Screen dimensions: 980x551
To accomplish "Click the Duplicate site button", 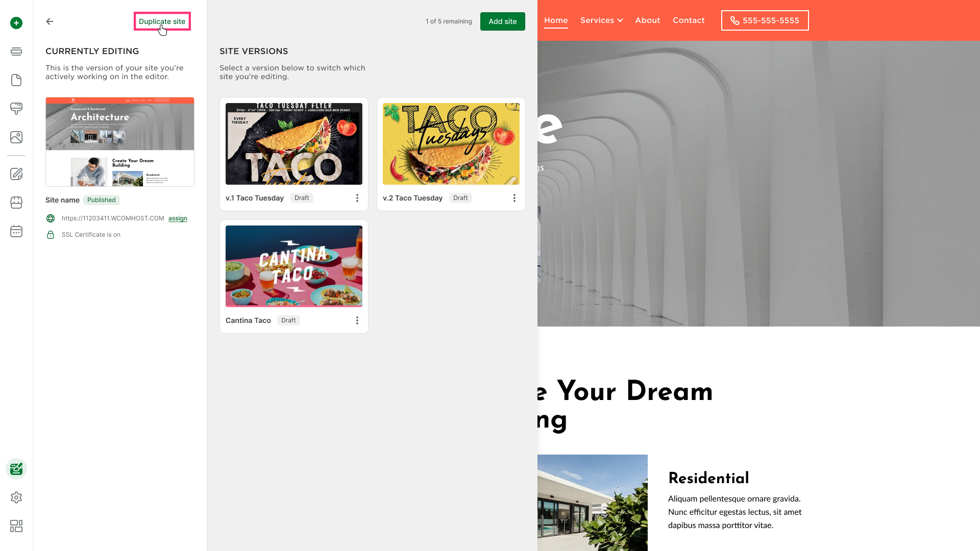I will click(x=162, y=21).
